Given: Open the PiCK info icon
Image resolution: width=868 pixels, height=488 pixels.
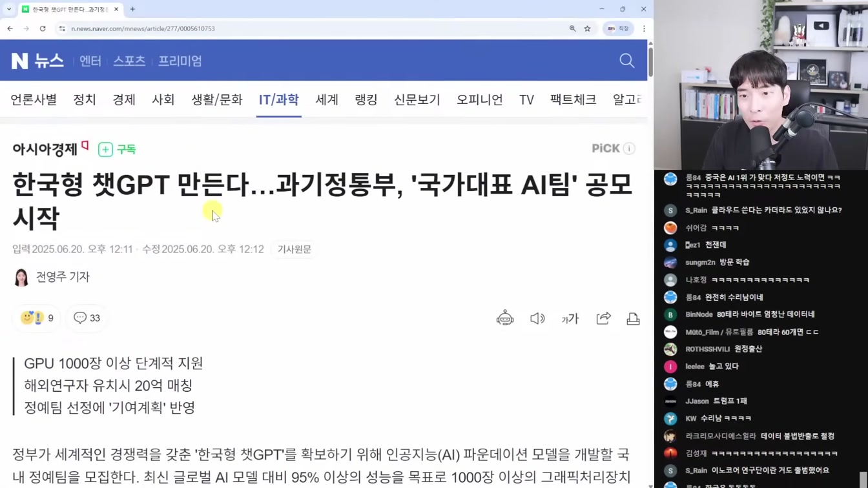Looking at the screenshot, I should pos(629,148).
